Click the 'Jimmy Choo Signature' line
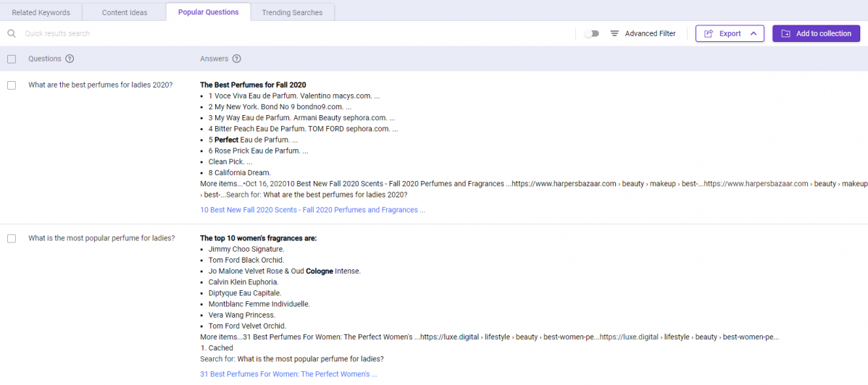Screen dimensions: 868x385 coord(246,249)
